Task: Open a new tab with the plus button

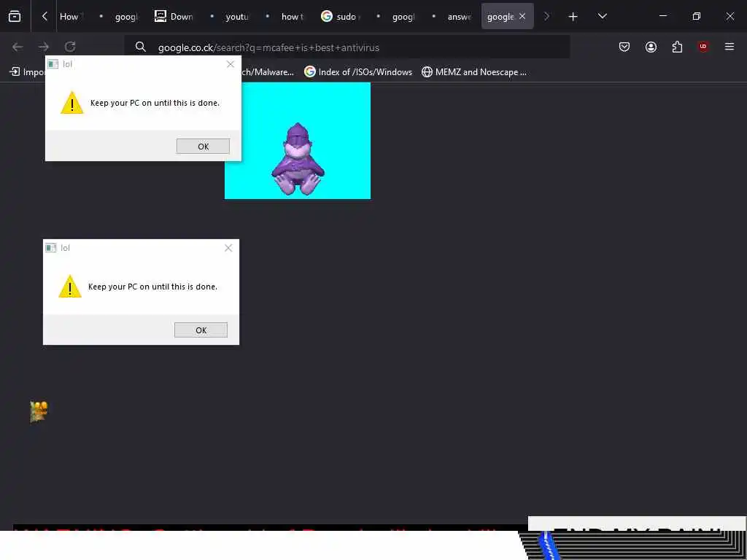Action: click(x=573, y=17)
